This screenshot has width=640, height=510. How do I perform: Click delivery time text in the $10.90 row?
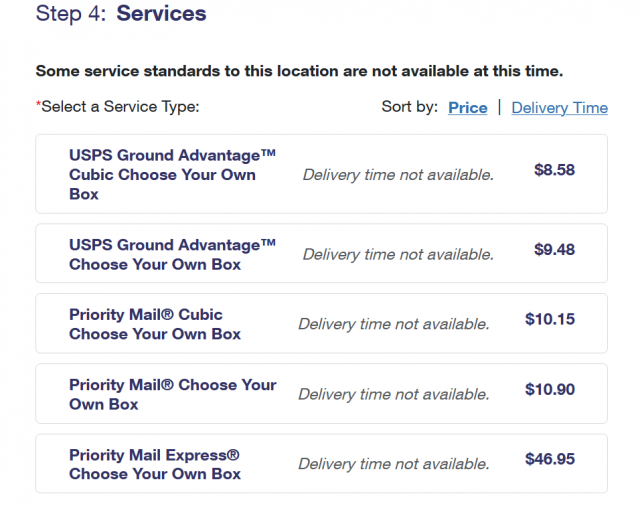coord(394,394)
